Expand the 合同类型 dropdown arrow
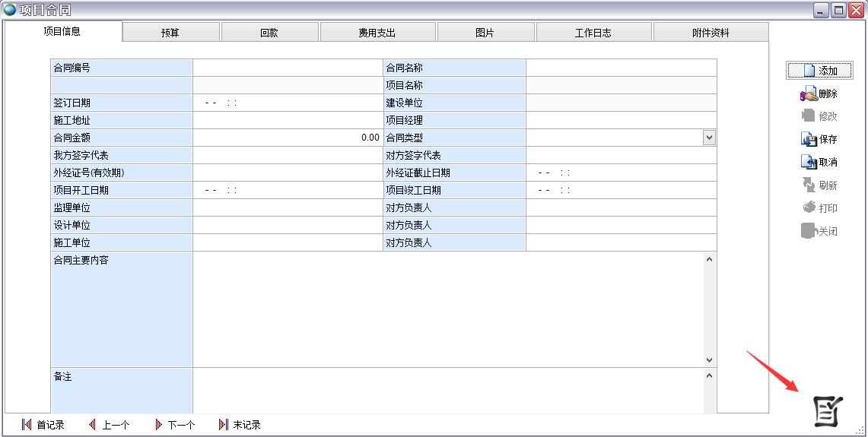Screen dimensions: 868x437 [x=709, y=138]
